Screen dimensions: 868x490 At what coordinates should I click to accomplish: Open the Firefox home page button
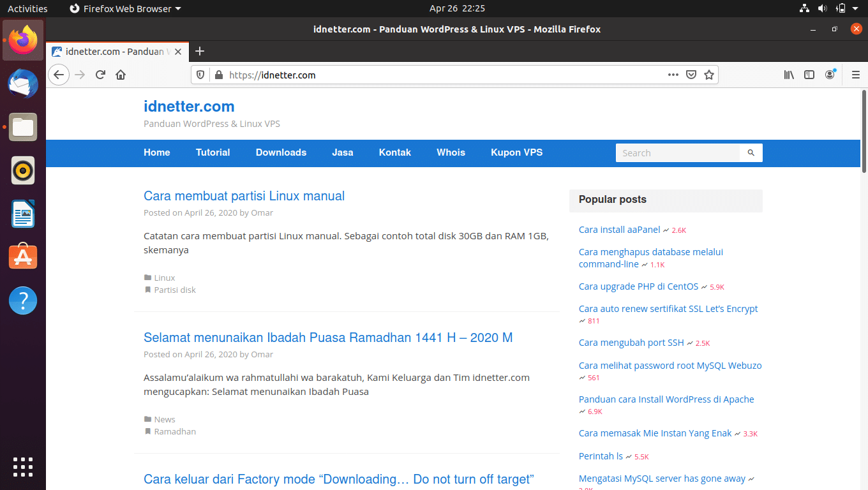point(121,75)
